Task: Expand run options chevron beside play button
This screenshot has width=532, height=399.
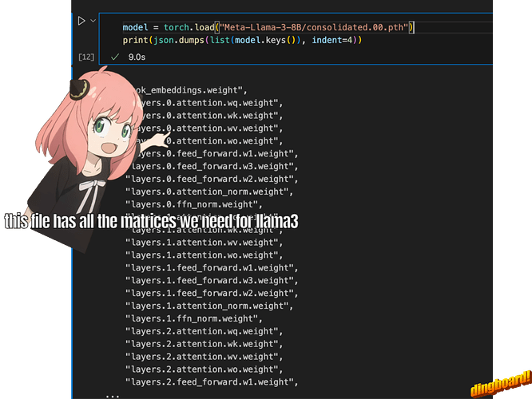Action: [x=93, y=21]
